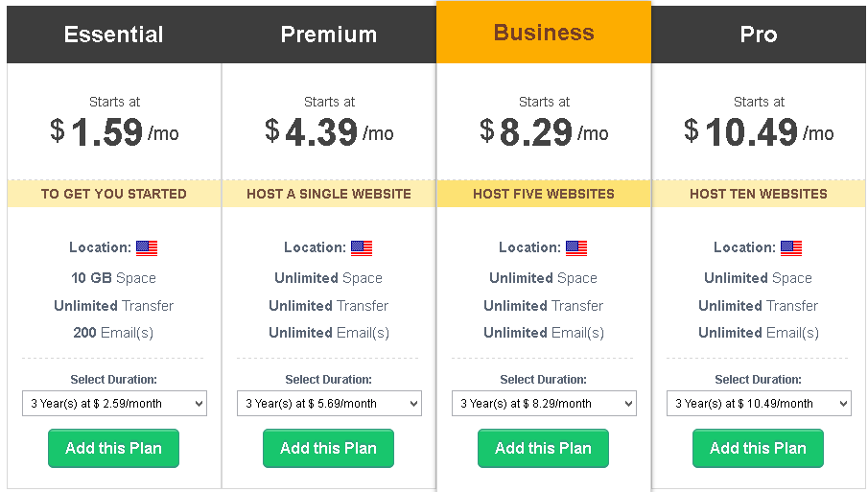Select the Pro plan header
The height and width of the screenshot is (492, 868).
click(759, 35)
